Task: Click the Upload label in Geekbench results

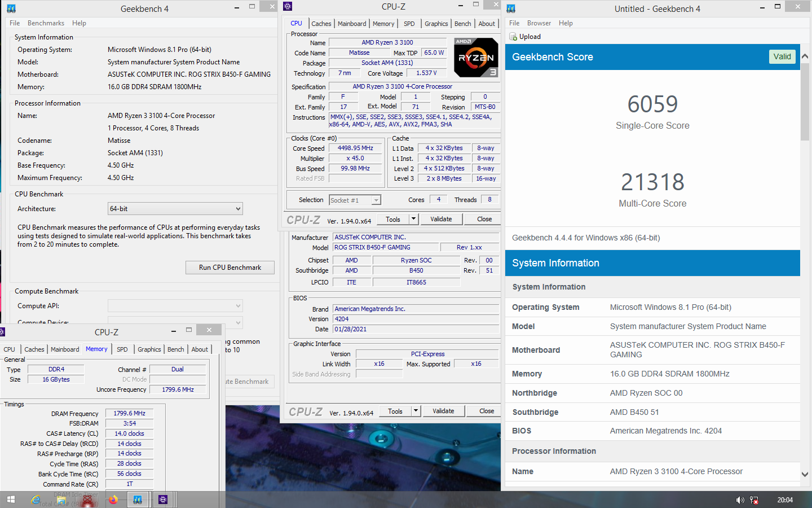Action: coord(530,37)
